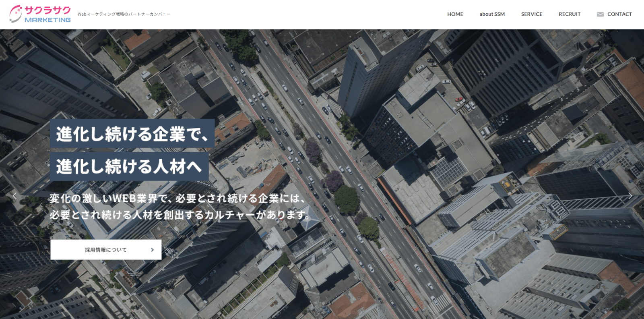
Task: Click the サクラサク Marketing logo
Action: (x=40, y=14)
